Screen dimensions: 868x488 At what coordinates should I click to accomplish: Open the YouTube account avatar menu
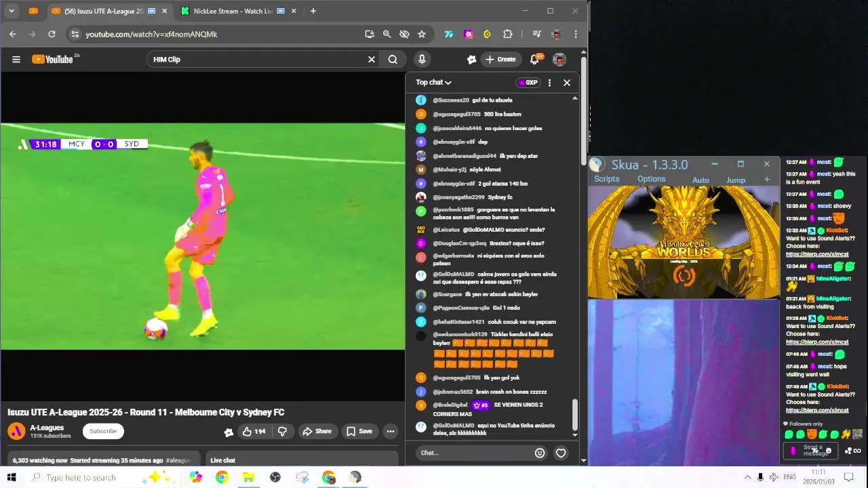pyautogui.click(x=559, y=60)
